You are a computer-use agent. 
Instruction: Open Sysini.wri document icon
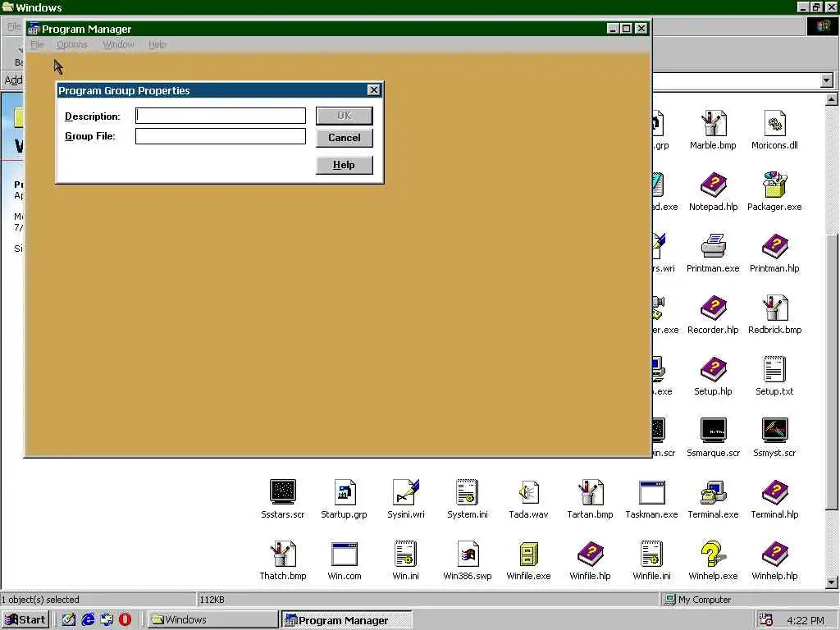click(x=405, y=492)
